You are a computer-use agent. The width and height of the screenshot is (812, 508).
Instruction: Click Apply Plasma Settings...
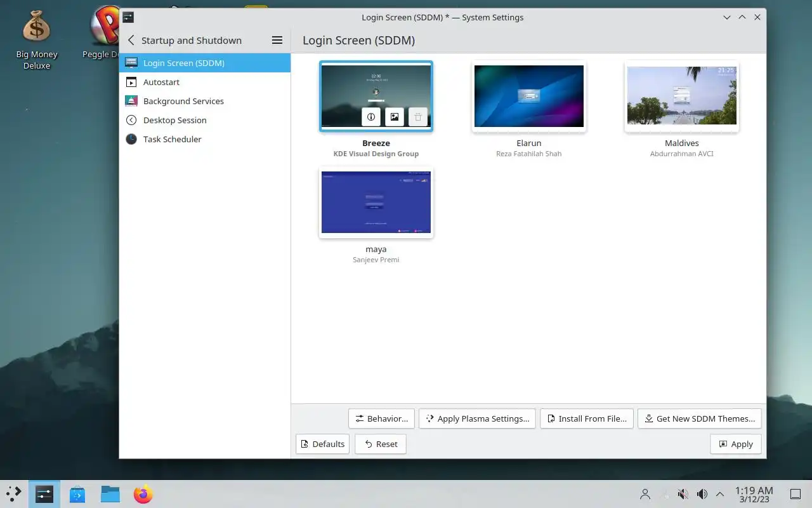click(x=477, y=418)
